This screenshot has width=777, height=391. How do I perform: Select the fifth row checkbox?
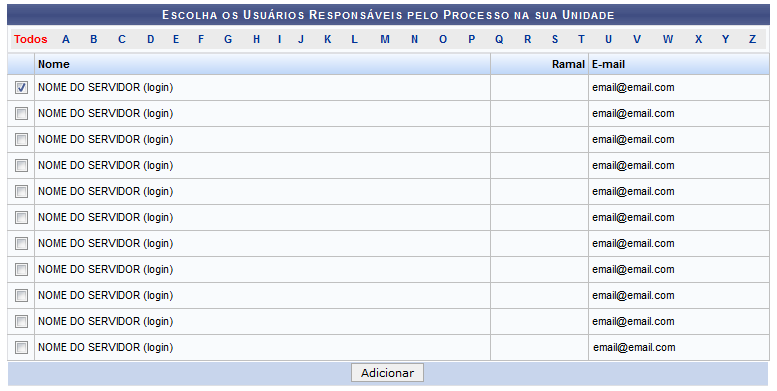(21, 191)
